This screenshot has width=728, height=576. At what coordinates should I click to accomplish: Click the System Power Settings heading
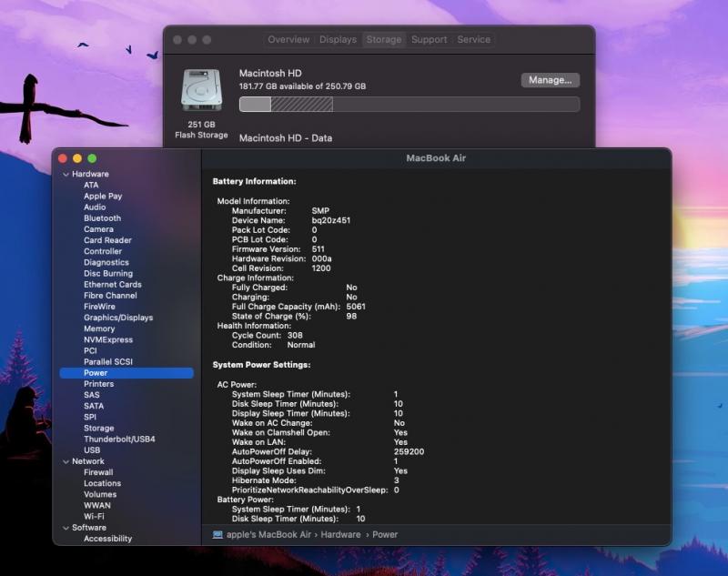point(261,365)
